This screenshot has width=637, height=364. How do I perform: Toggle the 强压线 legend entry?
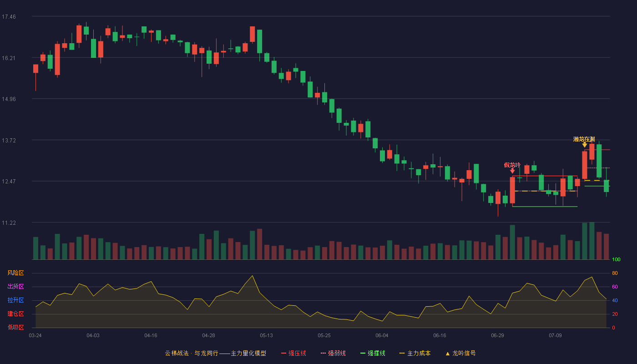pyautogui.click(x=293, y=353)
